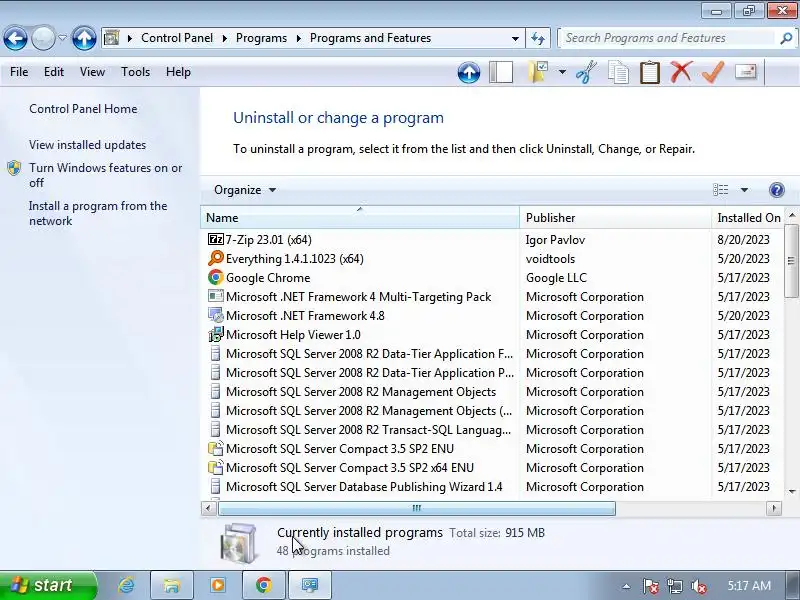Click the Forward navigation arrow
Viewport: 800px width, 600px height.
click(43, 38)
